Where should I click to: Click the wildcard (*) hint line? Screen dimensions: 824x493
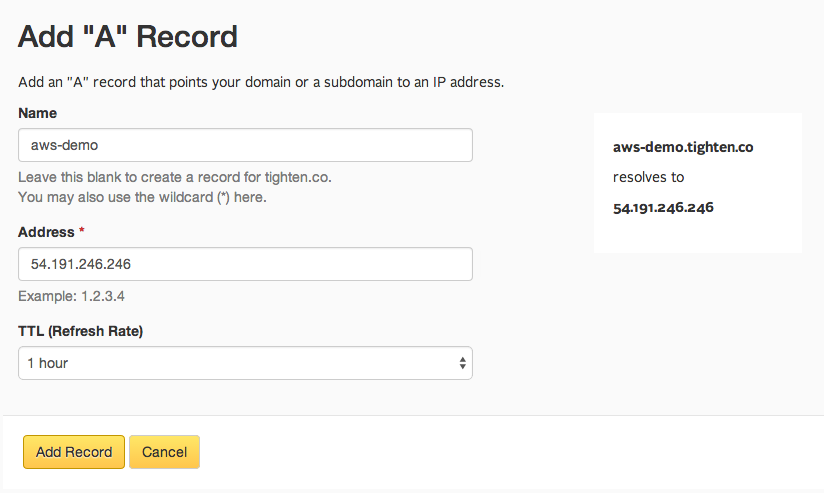[142, 197]
